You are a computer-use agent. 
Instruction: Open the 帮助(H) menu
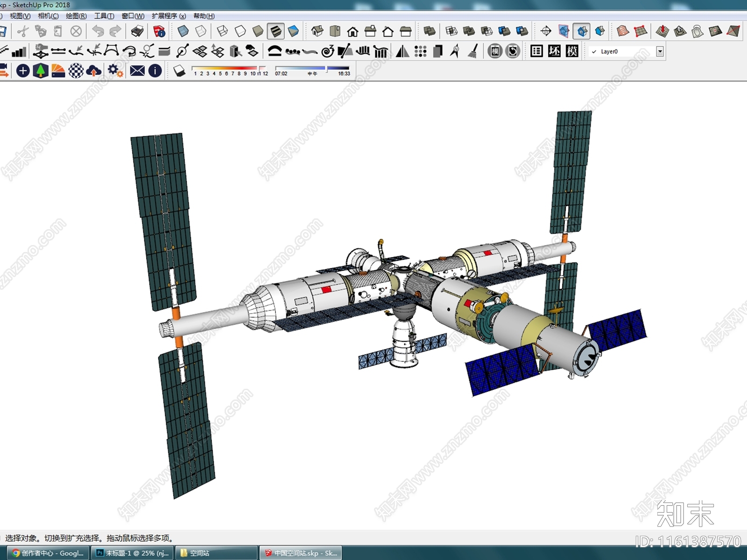coord(204,16)
